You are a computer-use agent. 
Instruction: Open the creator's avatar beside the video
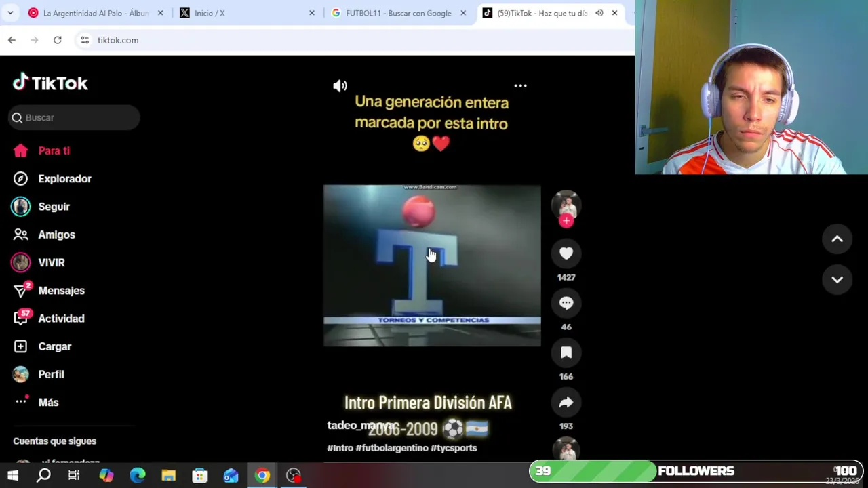[566, 205]
